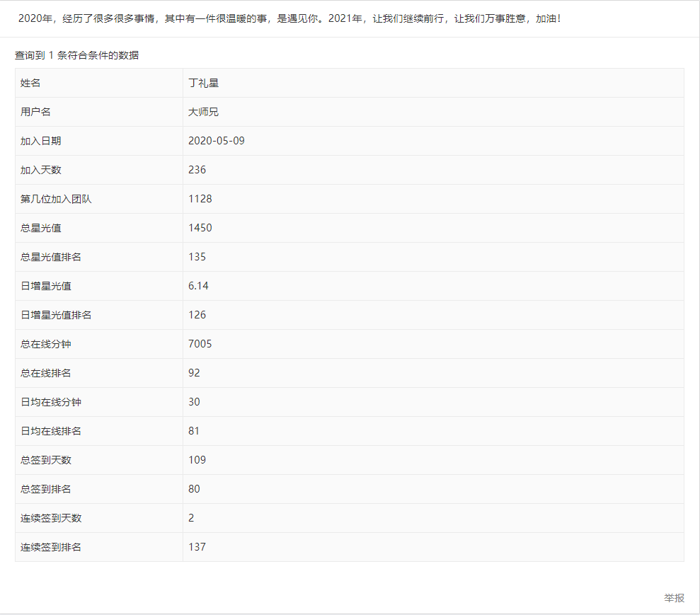This screenshot has width=700, height=615.
Task: Click the 加入日期 row label
Action: 40,141
